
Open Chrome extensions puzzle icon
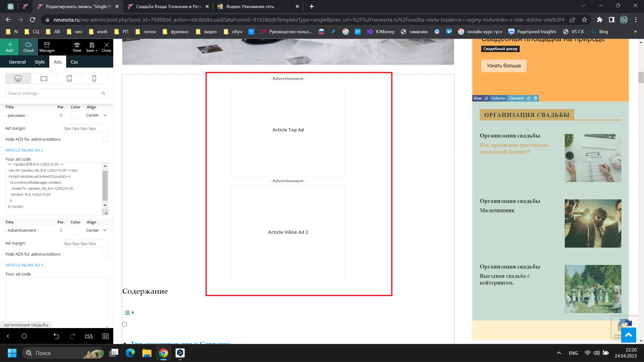point(600,20)
